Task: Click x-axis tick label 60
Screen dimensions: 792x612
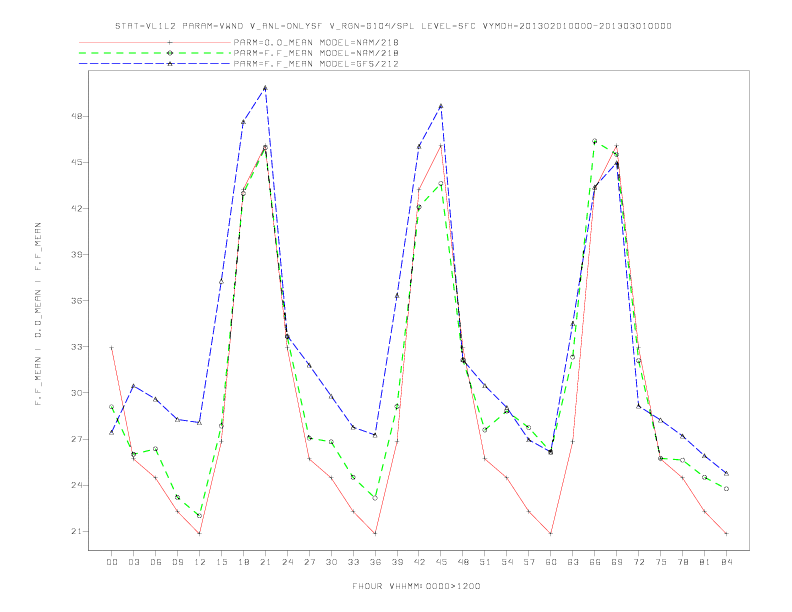Action: (551, 562)
